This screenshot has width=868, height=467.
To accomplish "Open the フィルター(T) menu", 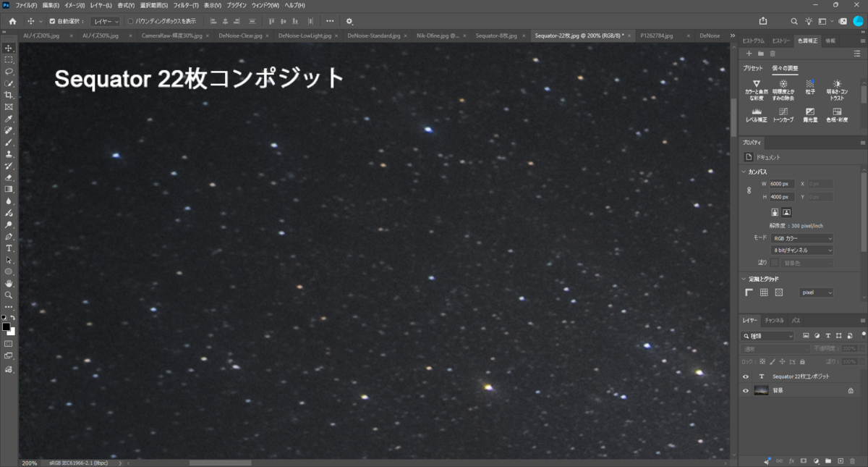I will pos(186,5).
